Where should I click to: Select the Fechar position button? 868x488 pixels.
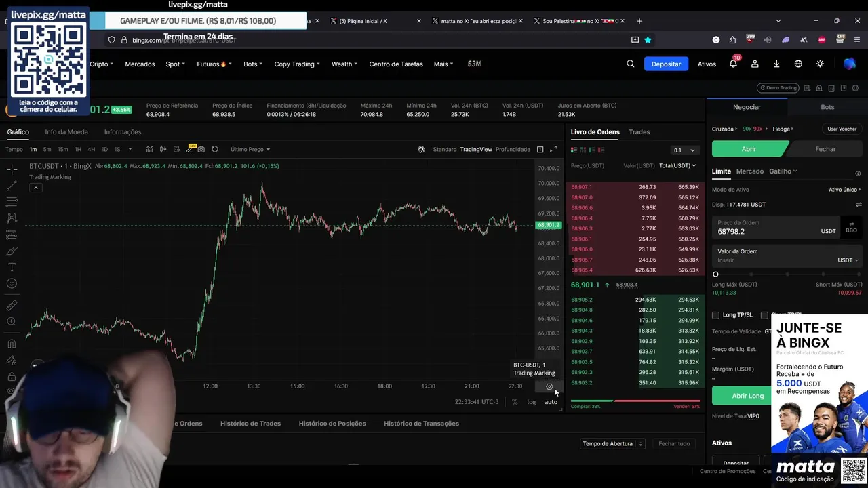pos(825,149)
